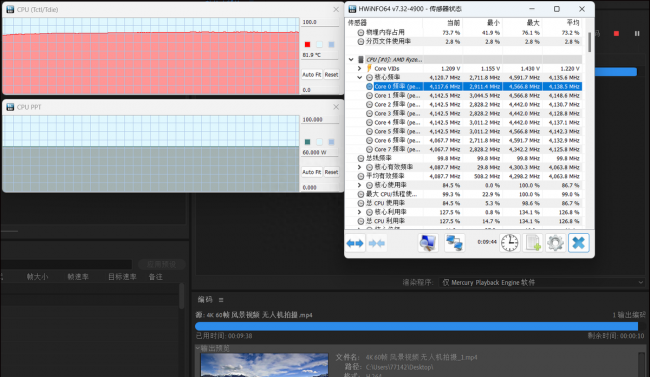The width and height of the screenshot is (650, 377).
Task: Start sensor logging via the document-plus icon
Action: coord(533,243)
